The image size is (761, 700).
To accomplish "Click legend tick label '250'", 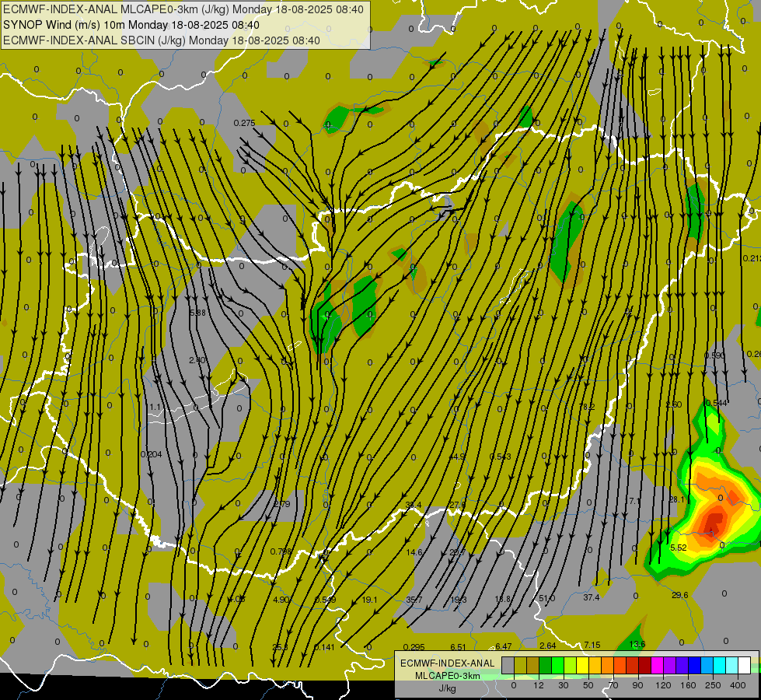I will (713, 685).
